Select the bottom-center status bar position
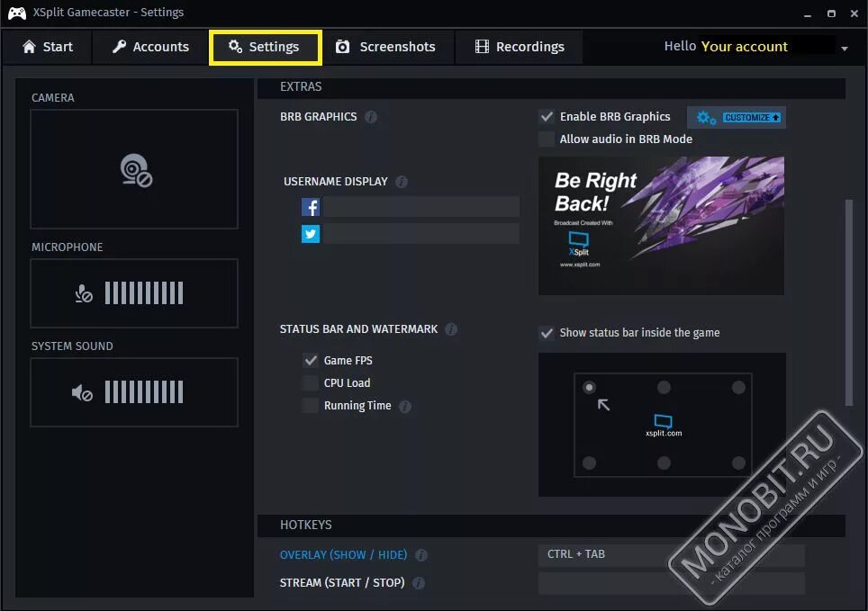 tap(664, 463)
